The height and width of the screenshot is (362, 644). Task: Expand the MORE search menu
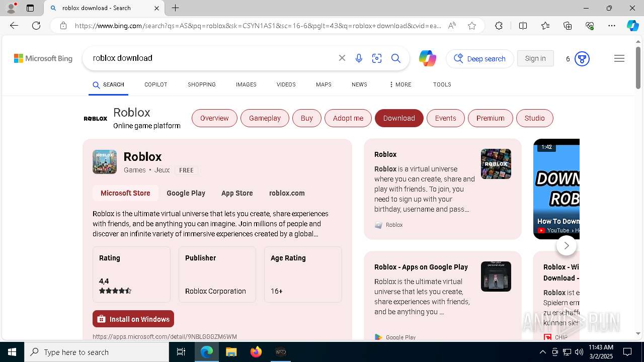click(x=400, y=84)
